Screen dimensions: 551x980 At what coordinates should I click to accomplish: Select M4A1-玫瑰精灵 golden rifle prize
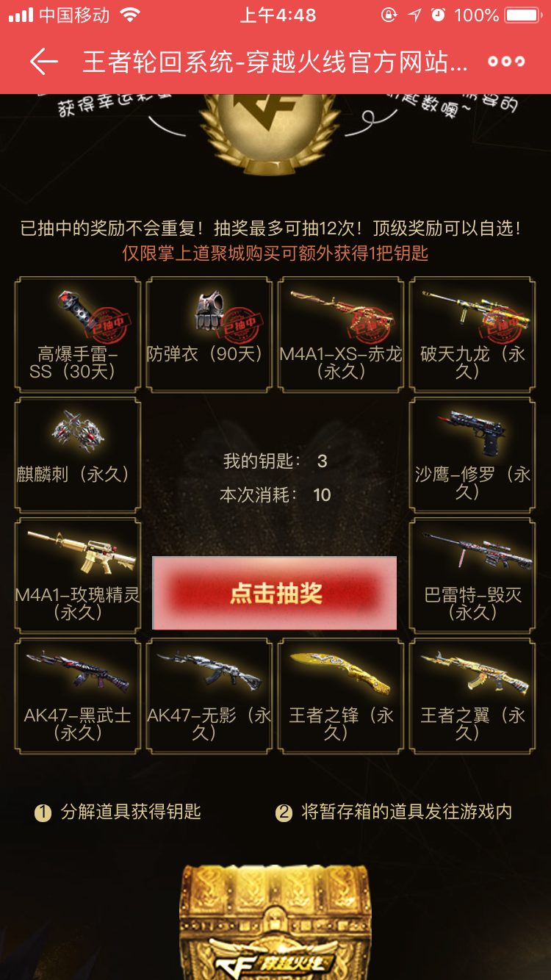[x=78, y=574]
